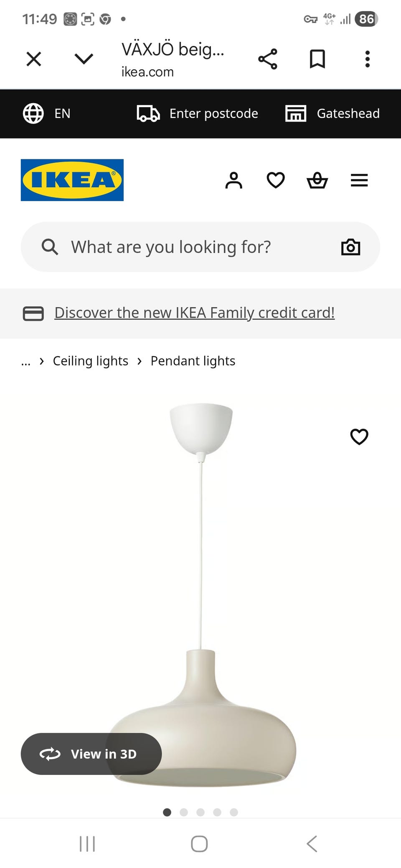Open the hamburger menu
Screen dimensions: 401x868
pyautogui.click(x=359, y=180)
